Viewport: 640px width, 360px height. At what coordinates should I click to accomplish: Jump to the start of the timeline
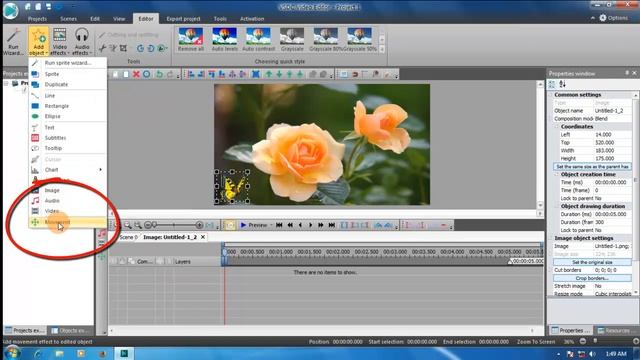[279, 225]
